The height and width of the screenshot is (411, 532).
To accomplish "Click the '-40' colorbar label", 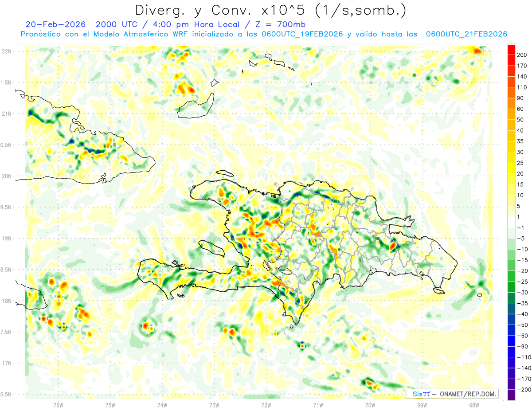I will 523,314.
